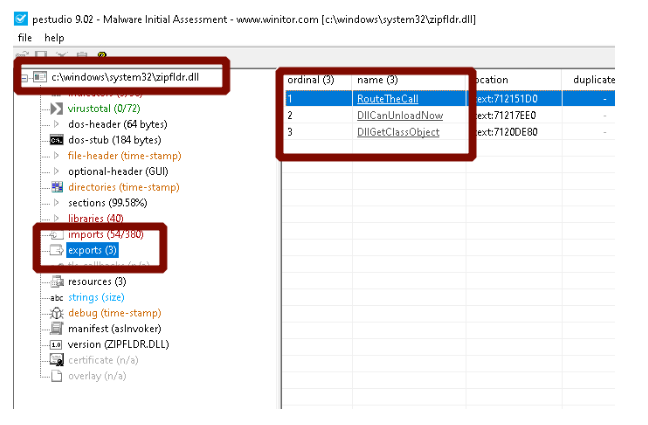Select dos-header (64 bytes) tree item
This screenshot has width=648, height=425.
[x=118, y=124]
